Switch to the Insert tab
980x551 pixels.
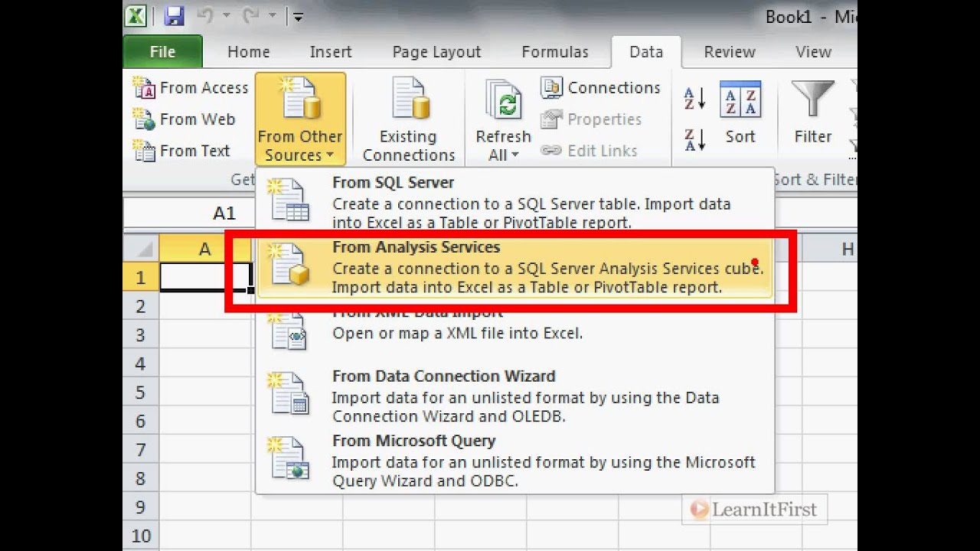click(331, 52)
